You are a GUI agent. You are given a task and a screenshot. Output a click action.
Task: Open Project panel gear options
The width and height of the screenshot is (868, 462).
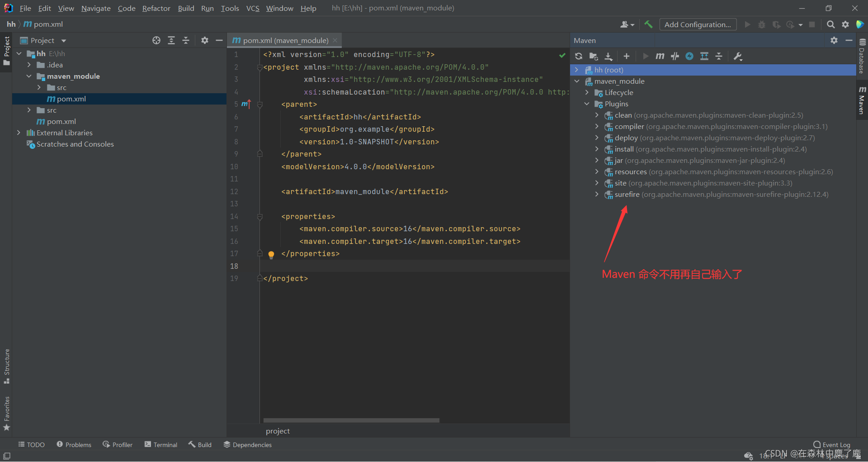[205, 40]
